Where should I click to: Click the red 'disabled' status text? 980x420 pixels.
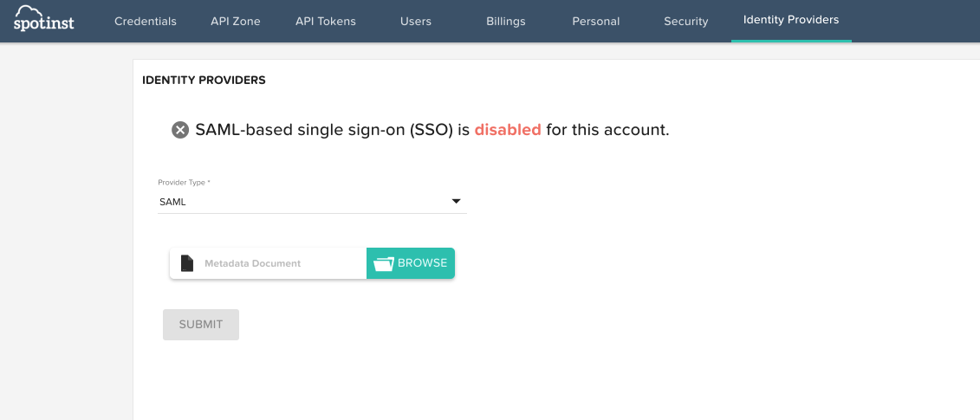pos(508,130)
